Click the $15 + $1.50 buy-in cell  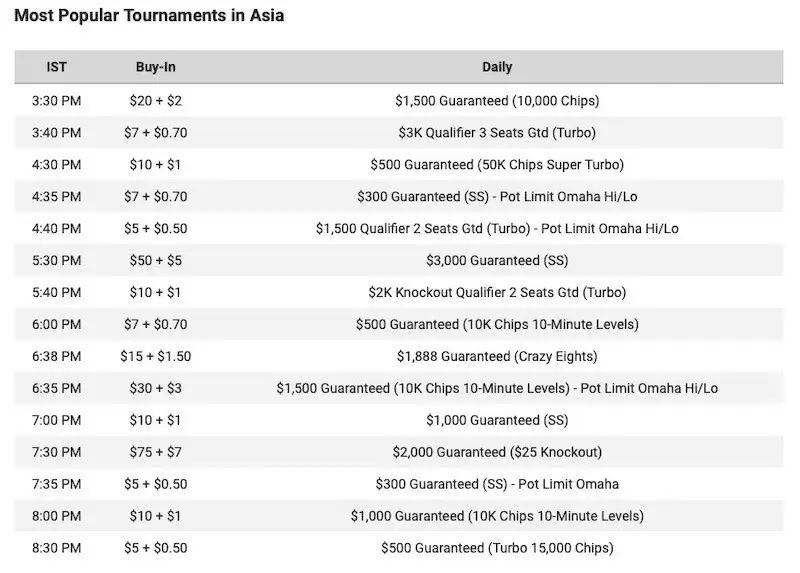(158, 356)
